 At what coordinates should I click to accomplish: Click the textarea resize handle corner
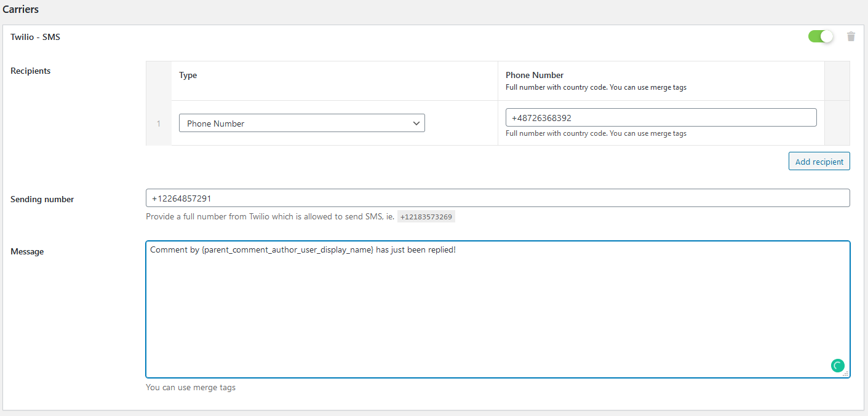point(845,373)
